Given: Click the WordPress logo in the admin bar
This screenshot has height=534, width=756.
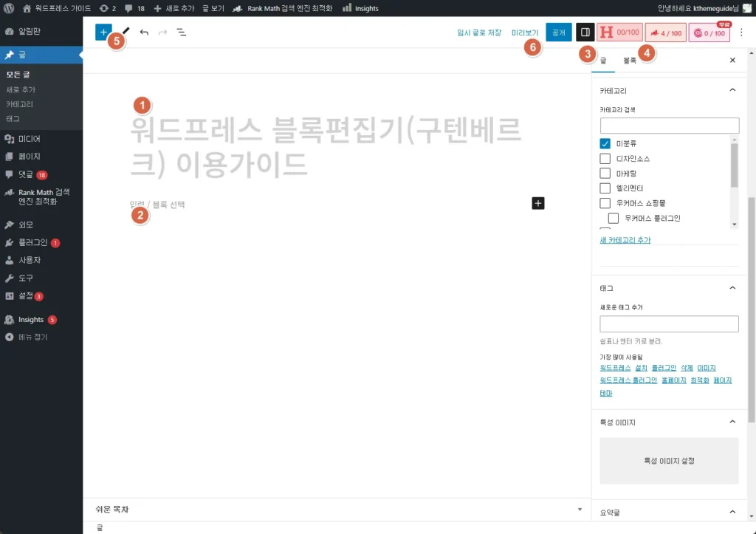Looking at the screenshot, I should (10, 8).
